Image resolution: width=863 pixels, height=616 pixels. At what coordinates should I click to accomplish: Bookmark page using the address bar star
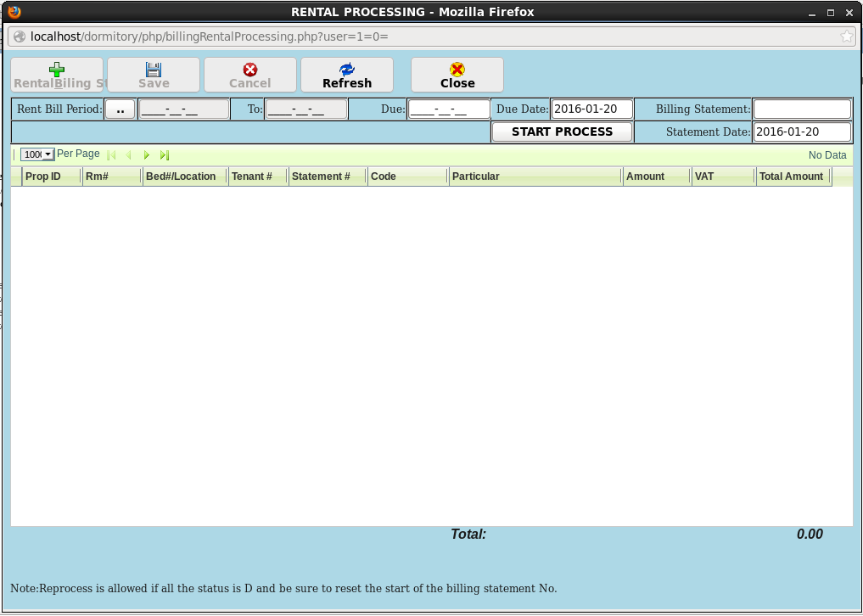point(846,36)
